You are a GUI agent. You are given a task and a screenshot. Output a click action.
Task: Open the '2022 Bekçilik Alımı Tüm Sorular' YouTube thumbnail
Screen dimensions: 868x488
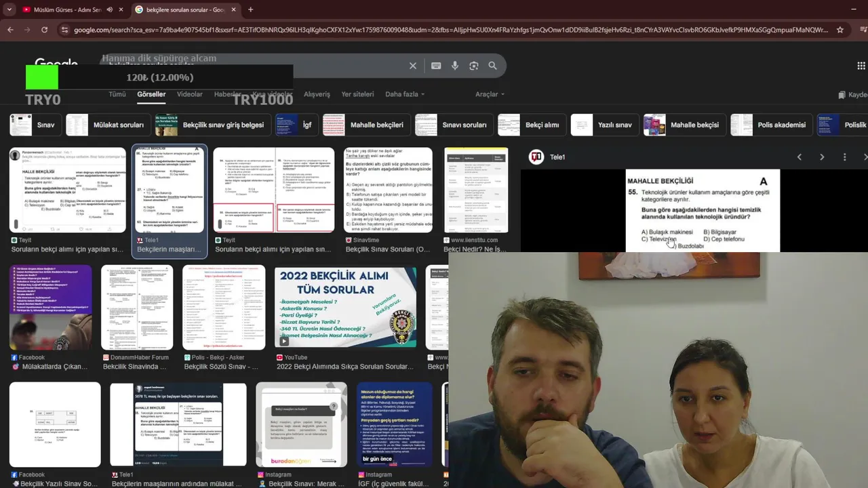(345, 307)
